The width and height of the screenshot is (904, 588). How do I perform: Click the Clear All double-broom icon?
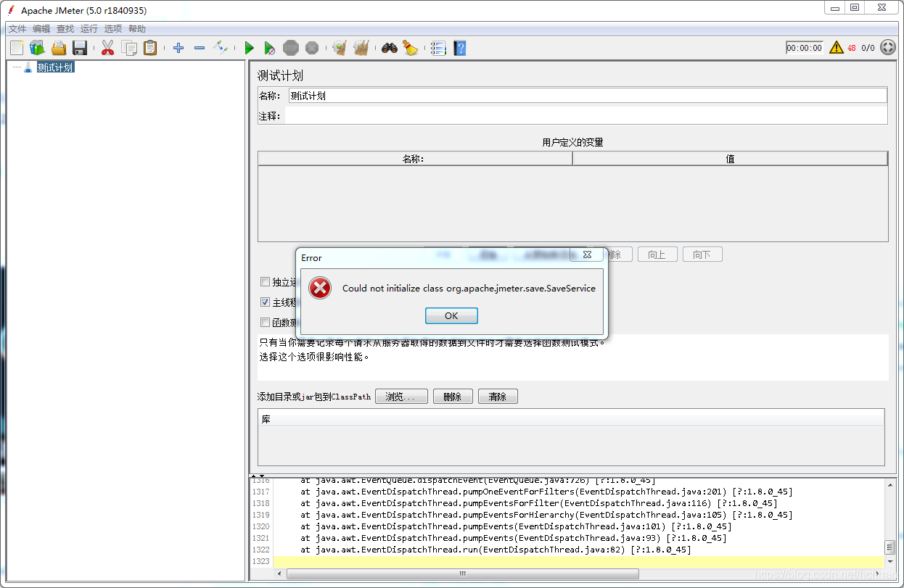[x=361, y=48]
